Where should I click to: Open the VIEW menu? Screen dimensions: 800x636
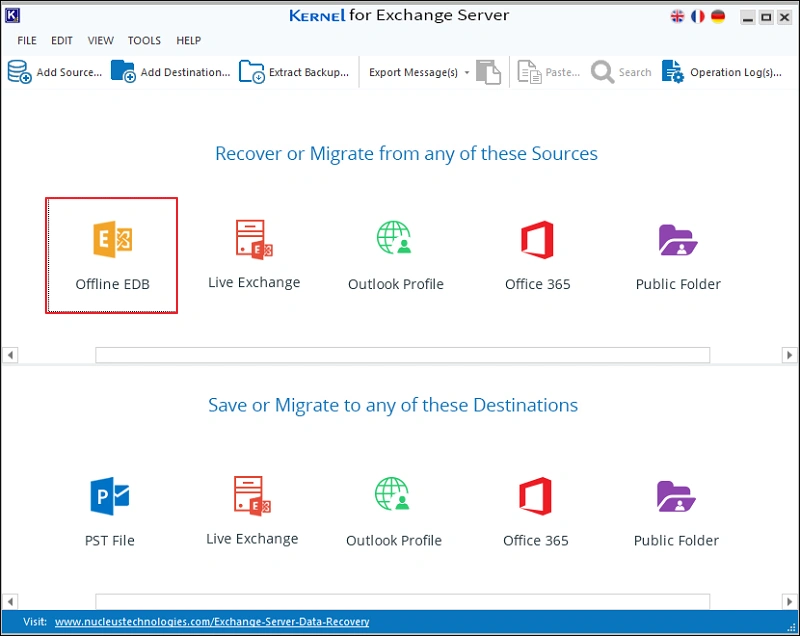point(101,40)
